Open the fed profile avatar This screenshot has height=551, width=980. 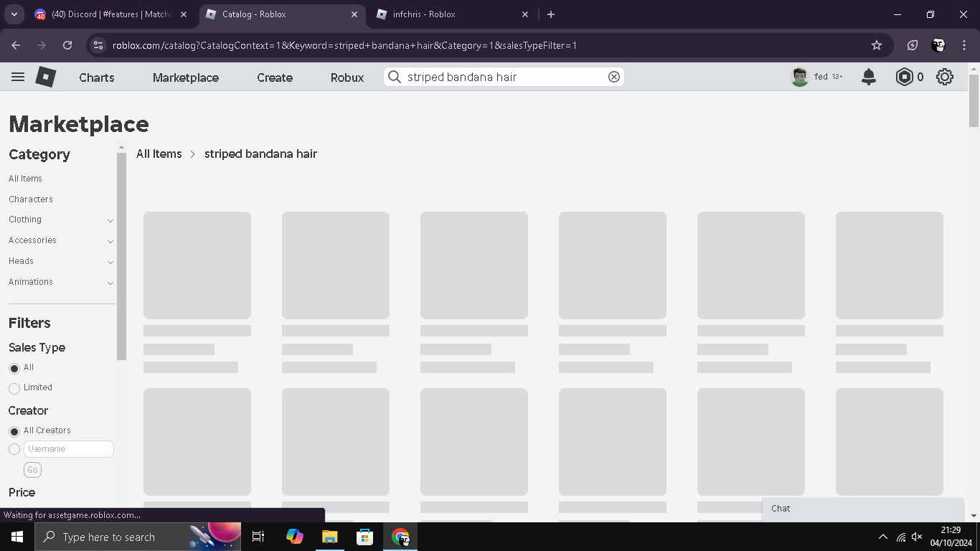800,77
